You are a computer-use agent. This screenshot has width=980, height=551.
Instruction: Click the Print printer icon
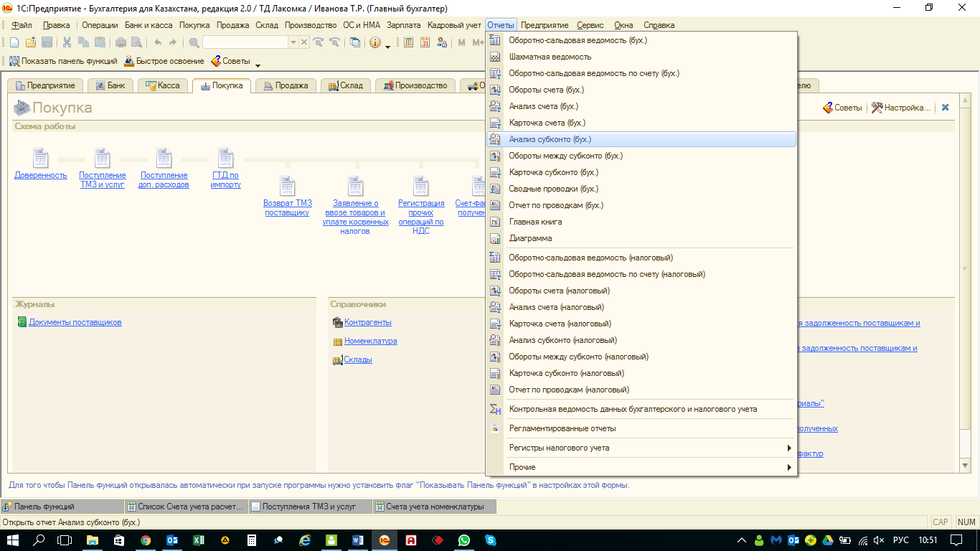[x=121, y=42]
